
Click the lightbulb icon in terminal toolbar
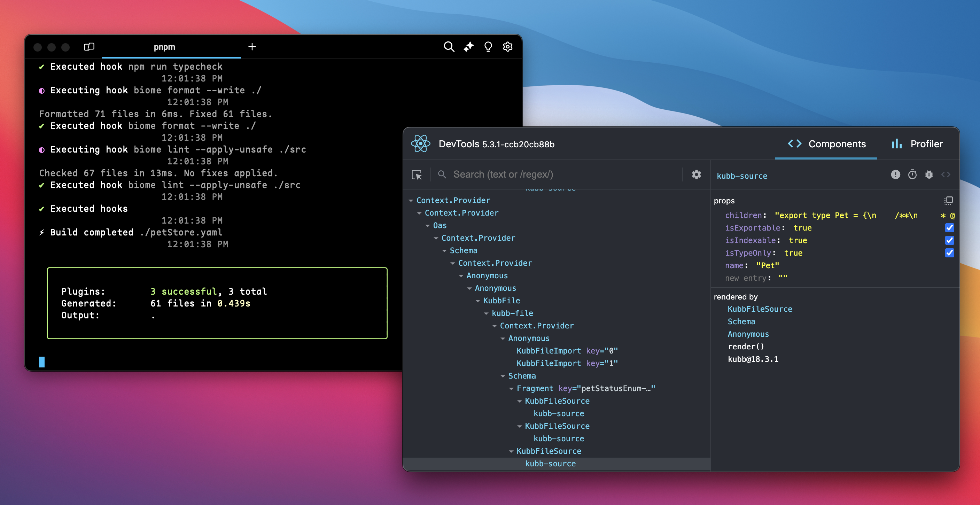pos(488,47)
